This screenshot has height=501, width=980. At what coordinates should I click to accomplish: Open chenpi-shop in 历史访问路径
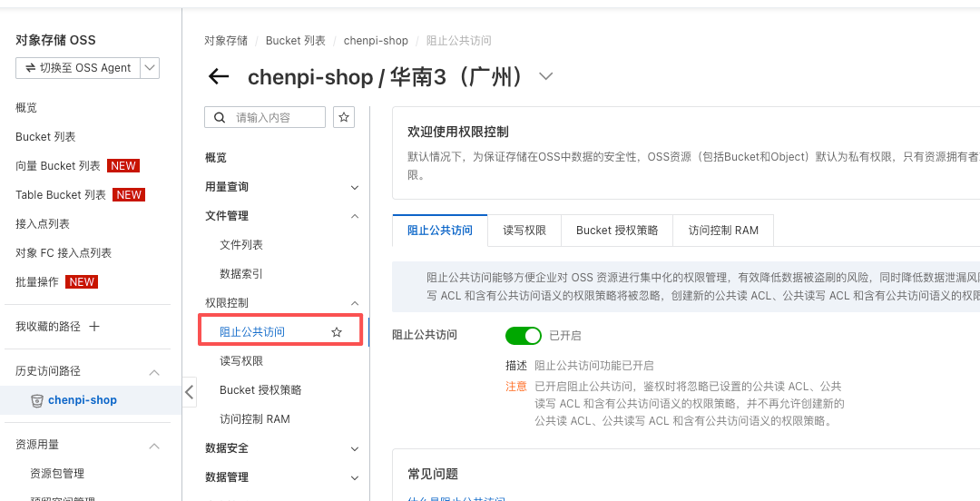[83, 400]
